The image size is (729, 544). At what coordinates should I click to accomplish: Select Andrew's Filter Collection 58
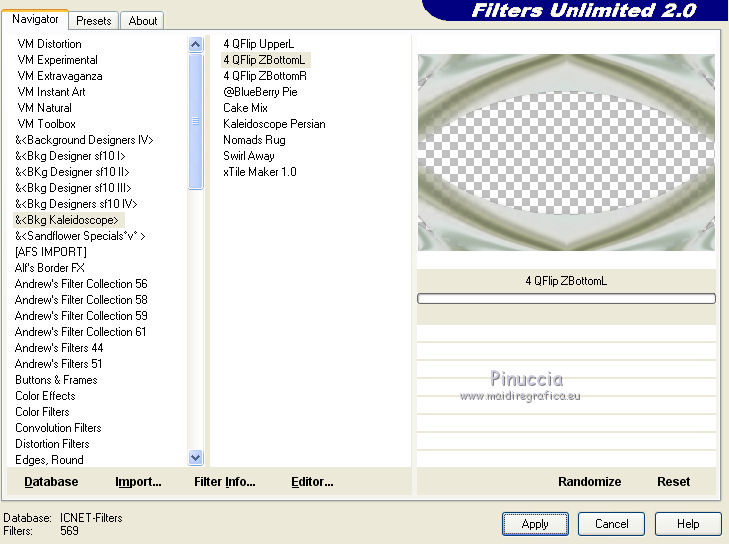pos(81,300)
